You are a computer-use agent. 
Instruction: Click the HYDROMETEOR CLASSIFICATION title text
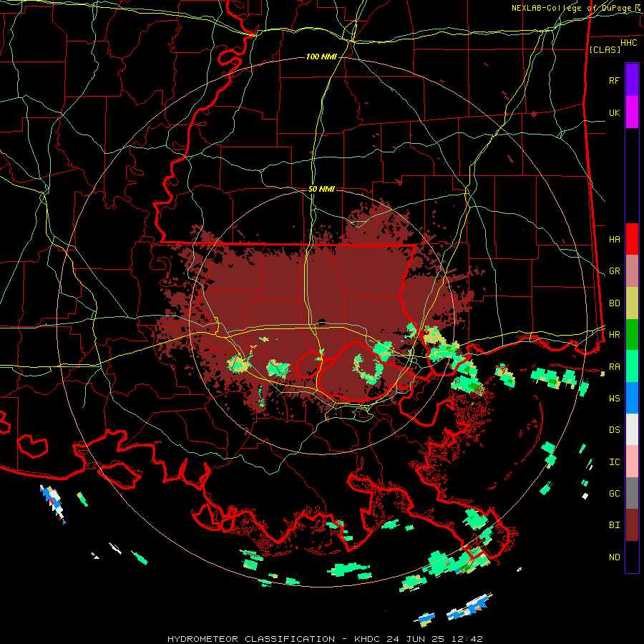251,639
